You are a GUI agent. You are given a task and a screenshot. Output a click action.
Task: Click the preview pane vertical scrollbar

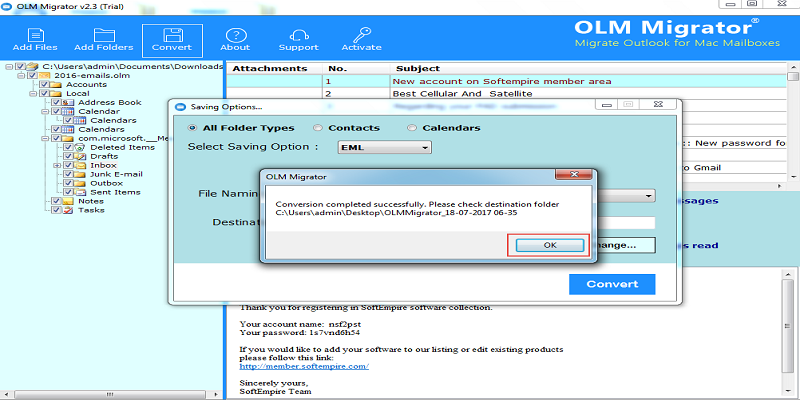786,332
